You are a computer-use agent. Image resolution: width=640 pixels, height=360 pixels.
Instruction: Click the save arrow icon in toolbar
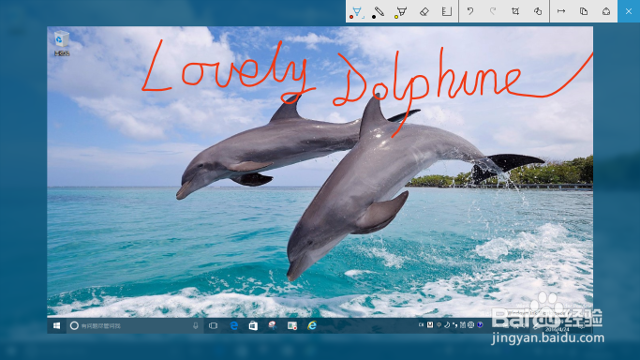click(561, 11)
